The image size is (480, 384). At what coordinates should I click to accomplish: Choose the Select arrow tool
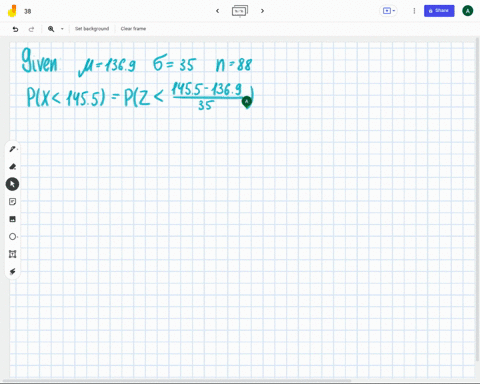(12, 184)
